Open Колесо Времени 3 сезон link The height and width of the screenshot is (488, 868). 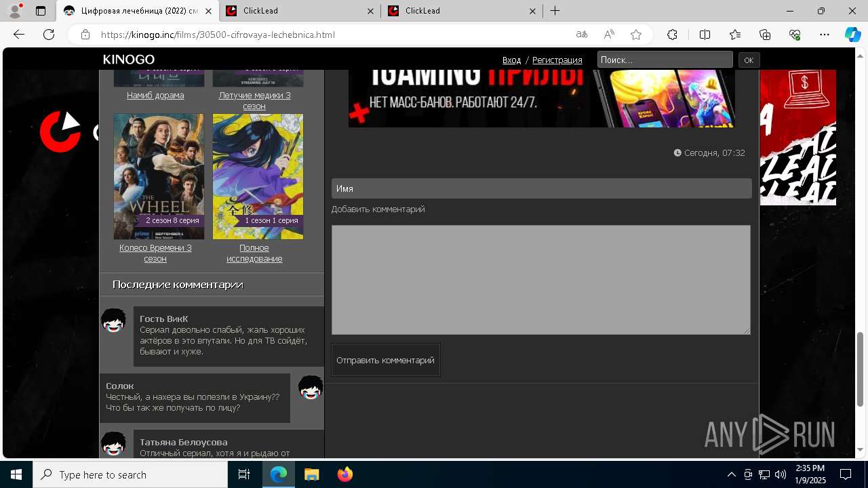tap(155, 253)
